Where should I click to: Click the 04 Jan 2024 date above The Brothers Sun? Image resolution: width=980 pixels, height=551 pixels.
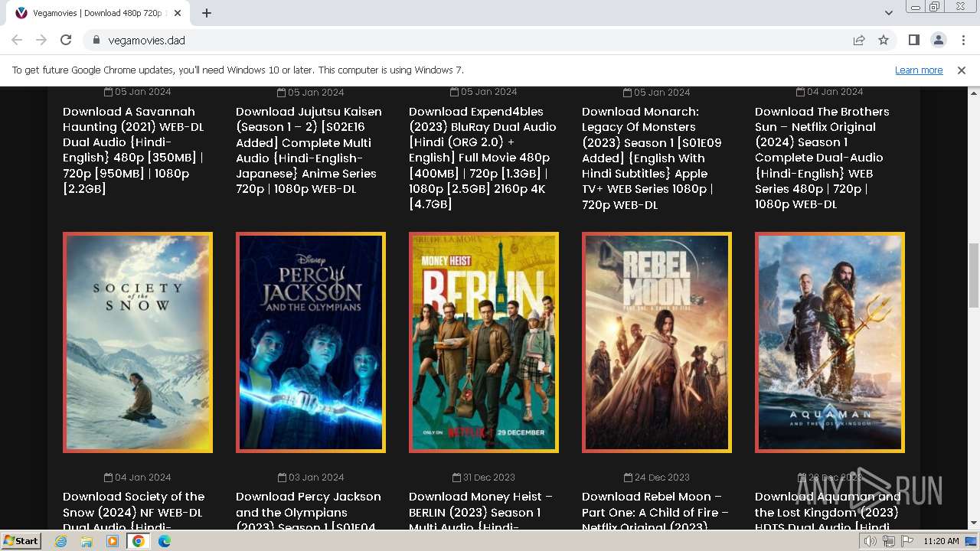click(x=830, y=92)
